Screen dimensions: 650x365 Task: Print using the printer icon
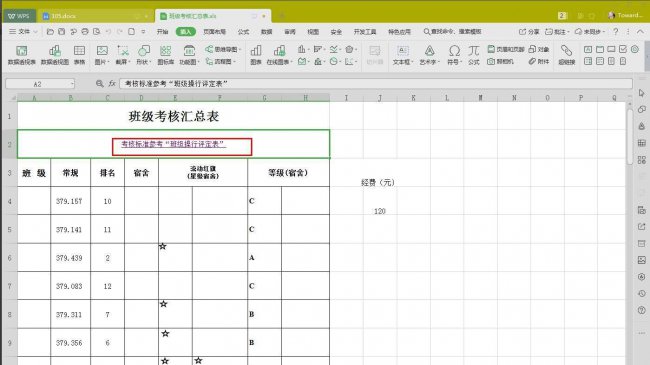pyautogui.click(x=85, y=32)
